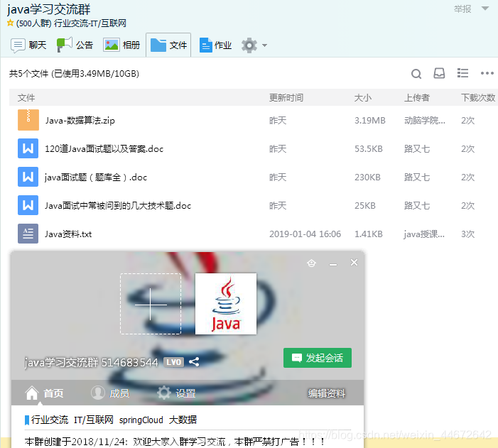Click group name java学习交流群 514683544
Viewport: 498px width, 448px height.
click(x=91, y=362)
